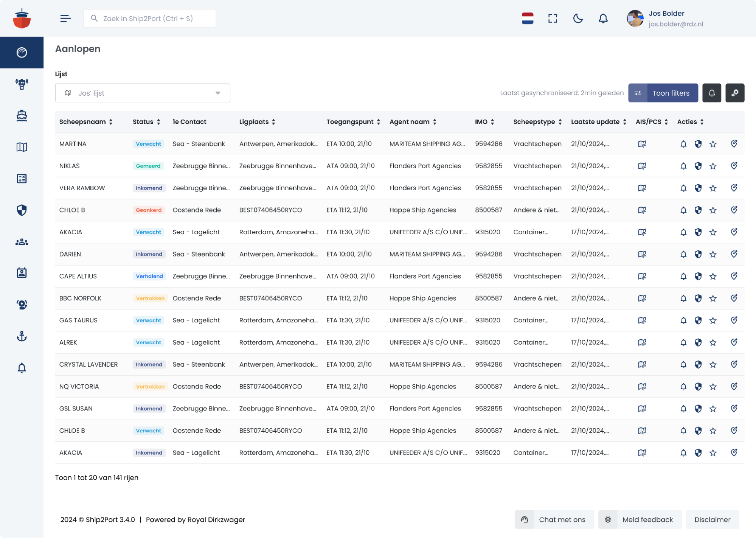The height and width of the screenshot is (538, 756).
Task: Open dashboard item in left sidebar
Action: pyautogui.click(x=22, y=53)
